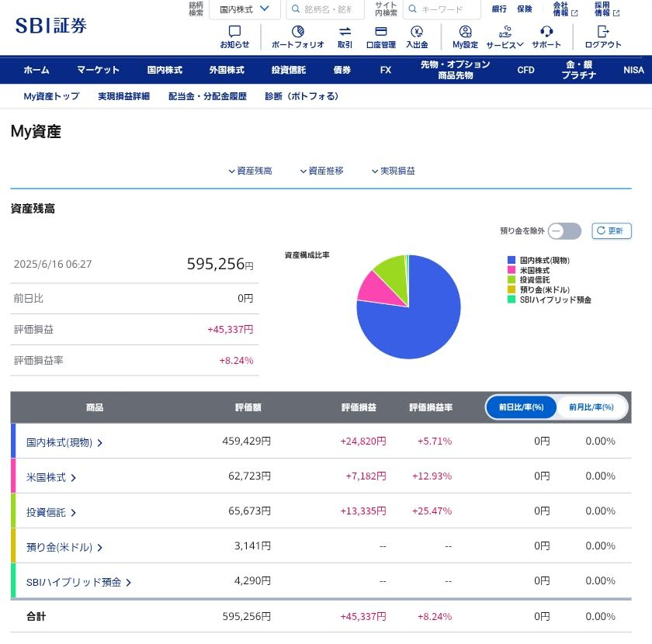
Task: Switch to 配当金・分配金履歴 tab
Action: point(207,96)
